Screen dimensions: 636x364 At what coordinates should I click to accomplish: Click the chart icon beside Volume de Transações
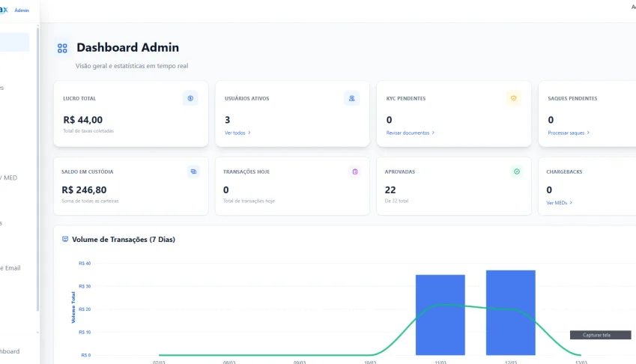[65, 239]
